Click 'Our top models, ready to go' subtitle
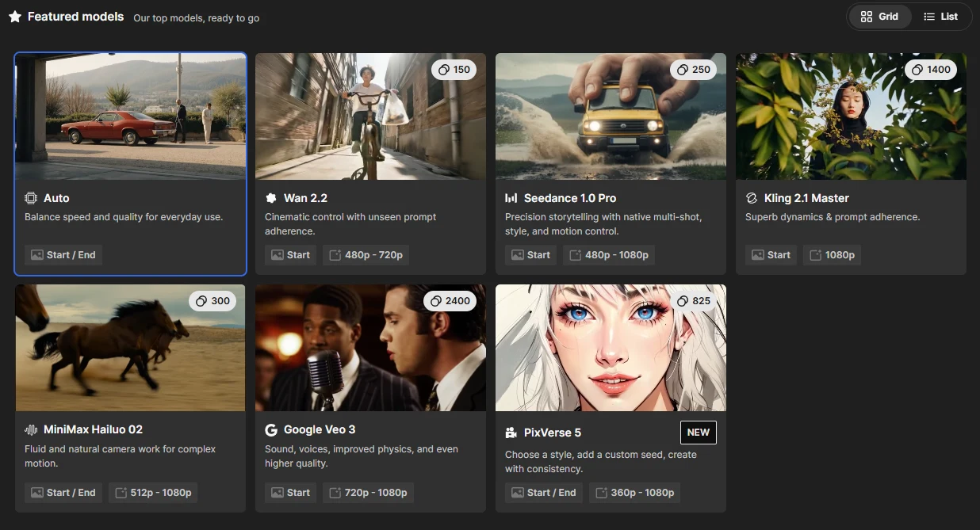980x530 pixels. (x=196, y=17)
